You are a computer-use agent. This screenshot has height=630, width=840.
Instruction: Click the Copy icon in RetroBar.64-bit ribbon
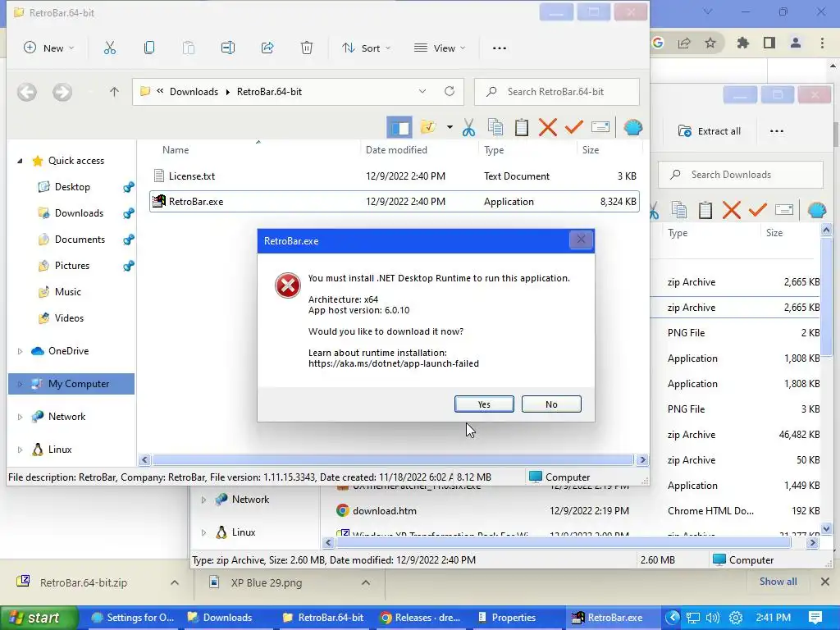[x=149, y=48]
